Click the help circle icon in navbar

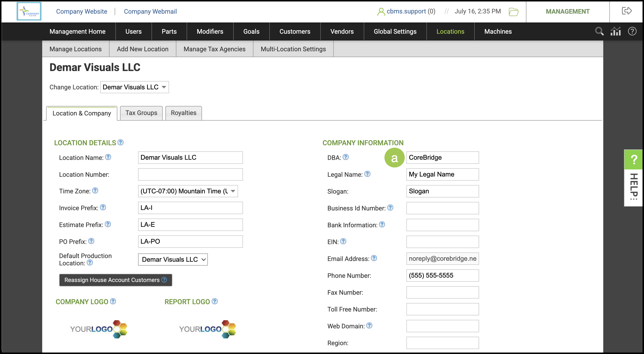[x=632, y=31]
